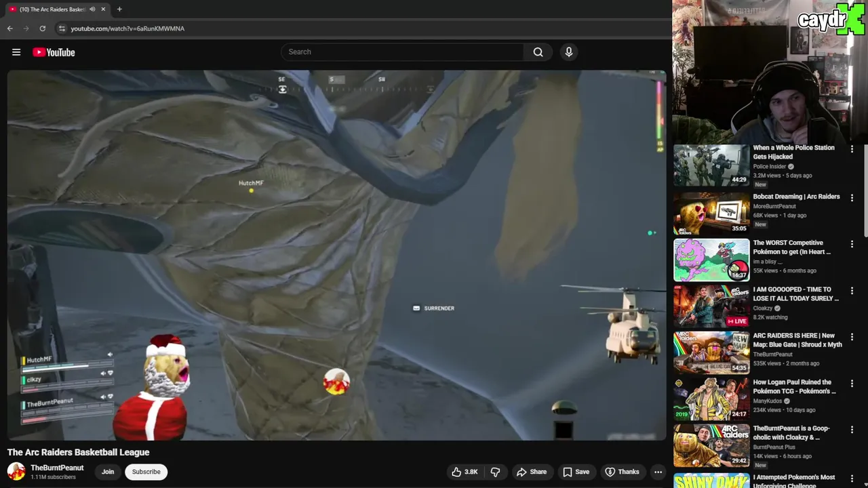
Task: Start voice search with microphone icon
Action: (569, 52)
